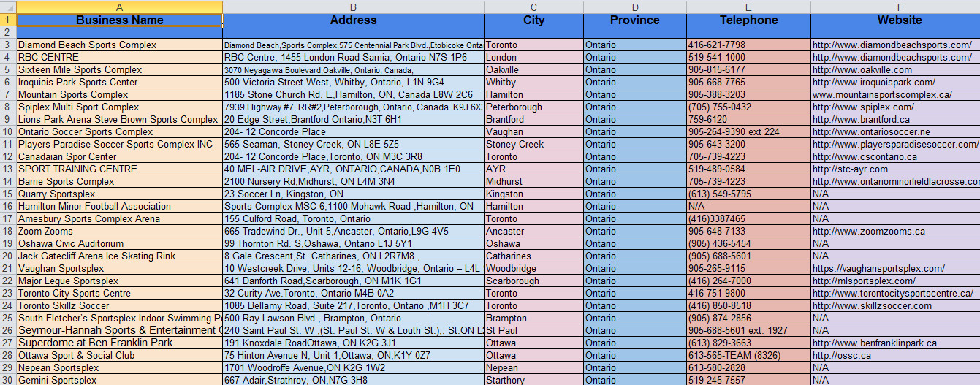The width and height of the screenshot is (980, 385).
Task: Open the www.oakville.com link
Action: click(862, 70)
